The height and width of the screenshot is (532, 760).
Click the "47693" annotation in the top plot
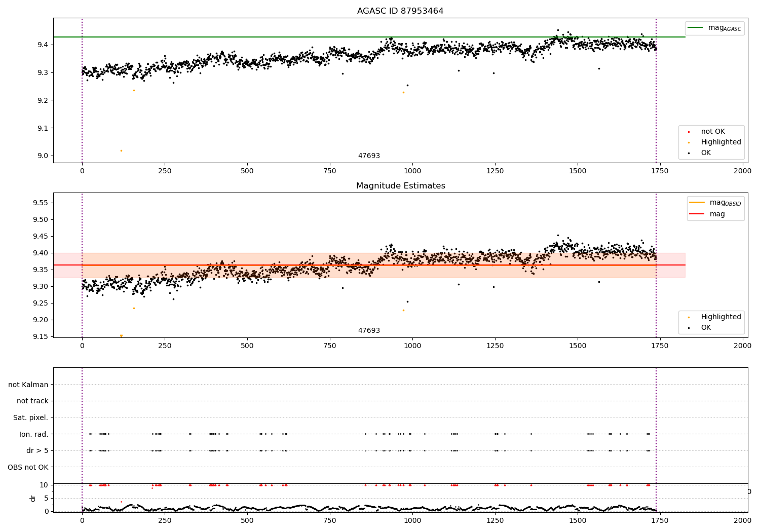click(369, 156)
